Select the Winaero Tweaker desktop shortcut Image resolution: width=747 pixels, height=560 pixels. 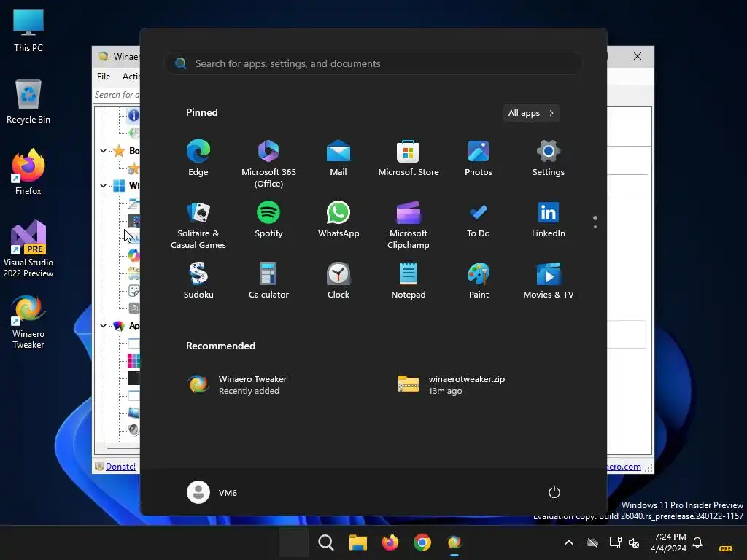[x=28, y=322]
